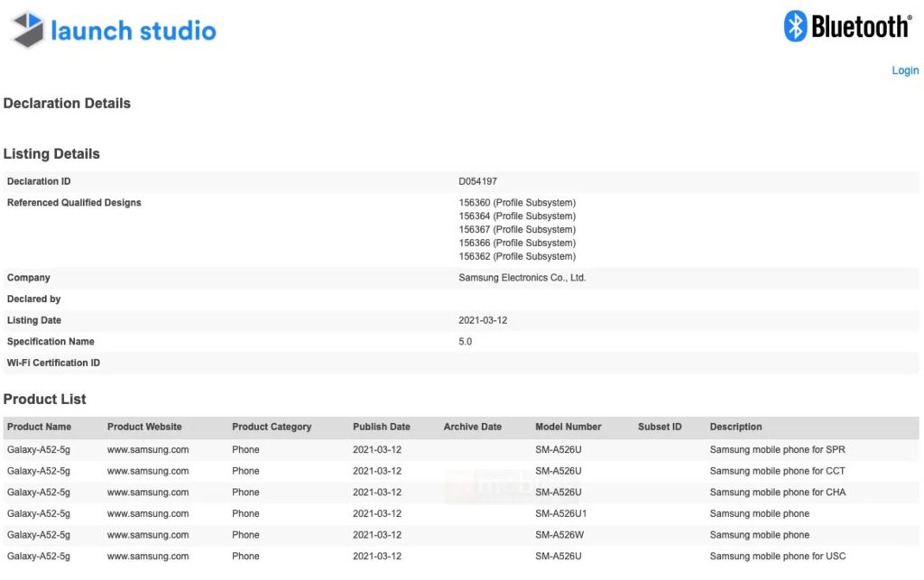Screen dimensions: 924x580
Task: Click the launch studio title text
Action: pos(134,31)
